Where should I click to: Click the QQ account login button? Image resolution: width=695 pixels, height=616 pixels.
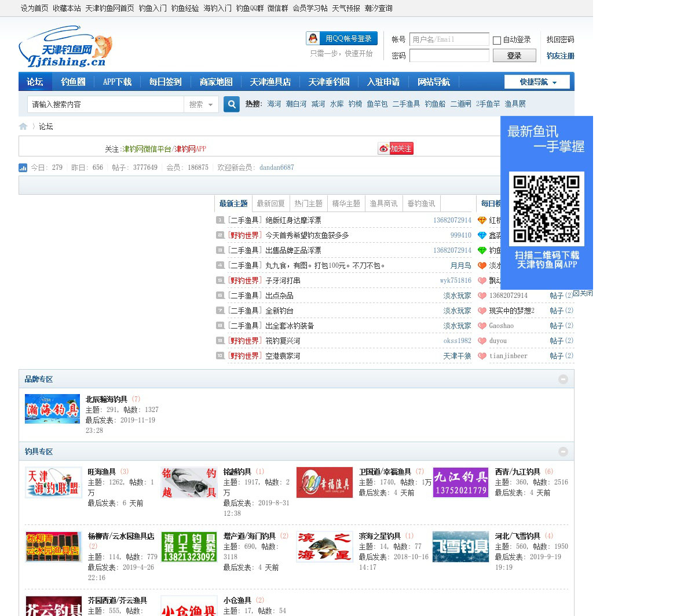coord(342,39)
